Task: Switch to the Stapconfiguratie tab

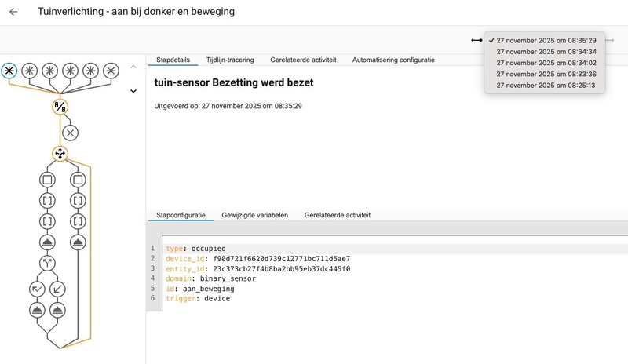Action: (x=181, y=215)
